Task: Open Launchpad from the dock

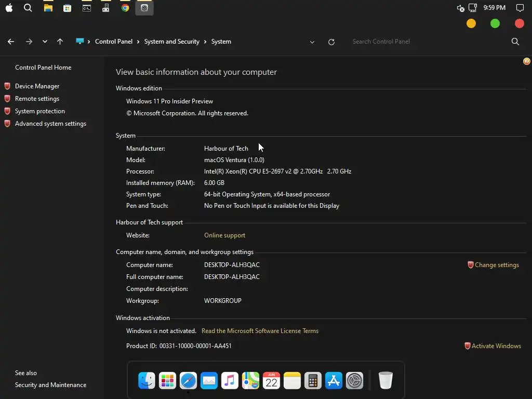Action: (x=167, y=380)
